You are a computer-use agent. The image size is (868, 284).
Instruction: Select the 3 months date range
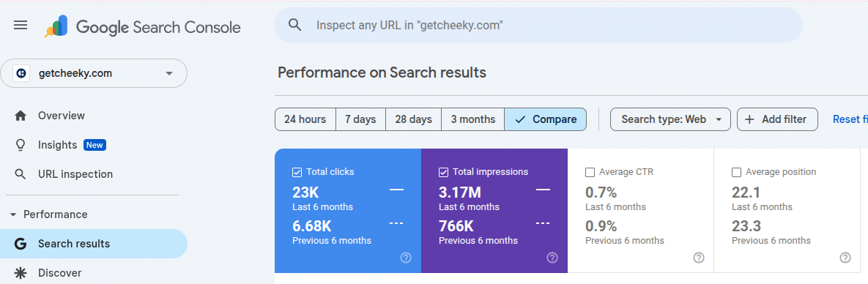[x=472, y=119]
